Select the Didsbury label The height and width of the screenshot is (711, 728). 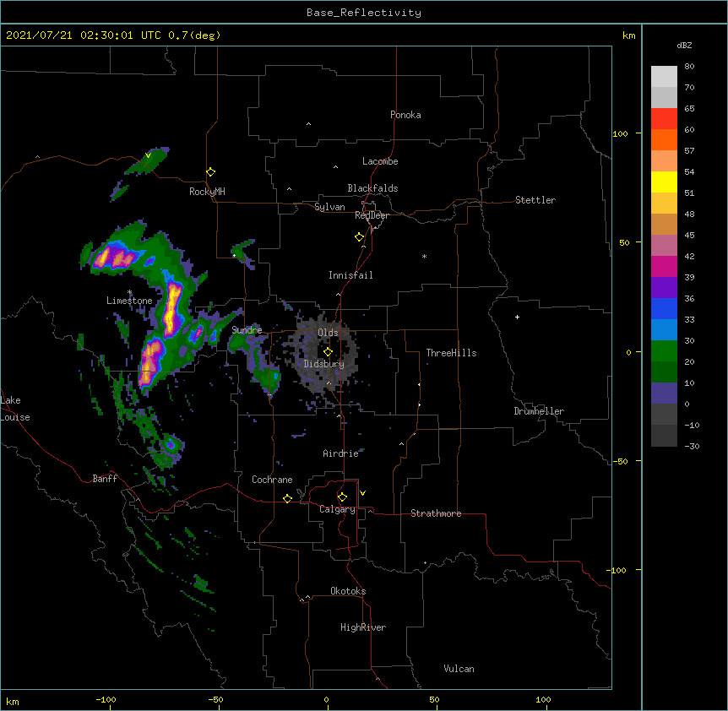(x=324, y=364)
